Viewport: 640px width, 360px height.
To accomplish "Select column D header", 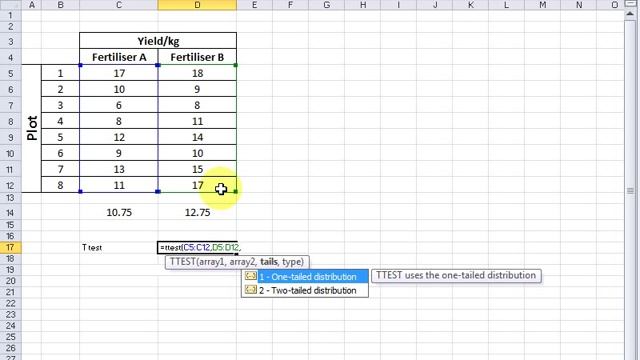I will [197, 5].
